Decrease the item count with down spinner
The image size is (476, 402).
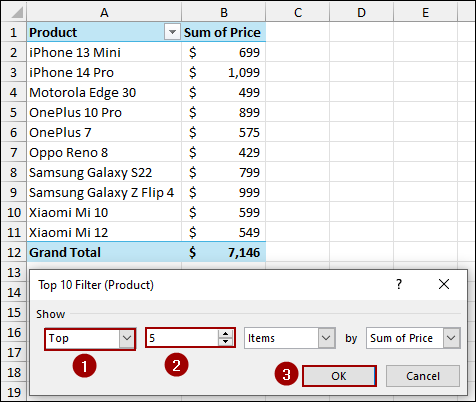click(x=225, y=342)
